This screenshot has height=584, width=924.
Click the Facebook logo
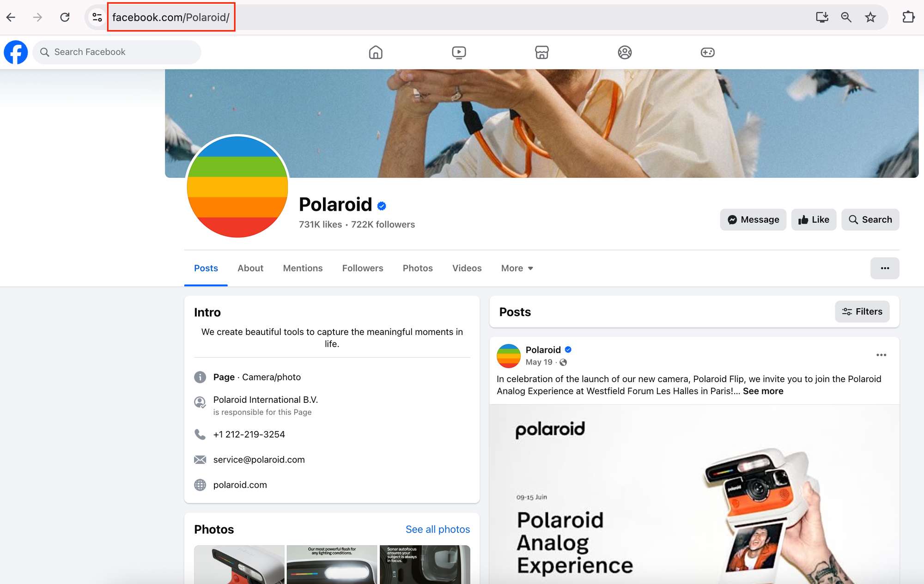tap(16, 52)
